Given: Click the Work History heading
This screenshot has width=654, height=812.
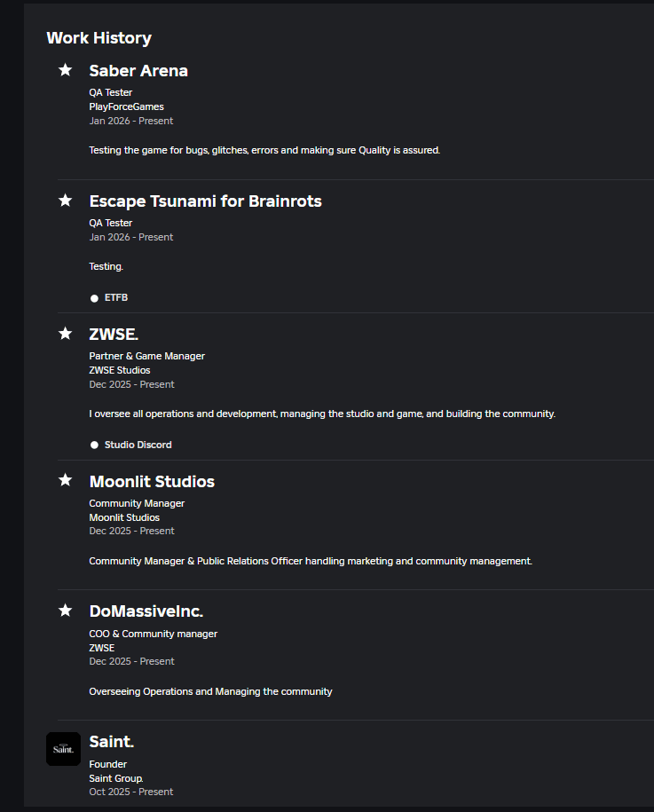Looking at the screenshot, I should 98,38.
